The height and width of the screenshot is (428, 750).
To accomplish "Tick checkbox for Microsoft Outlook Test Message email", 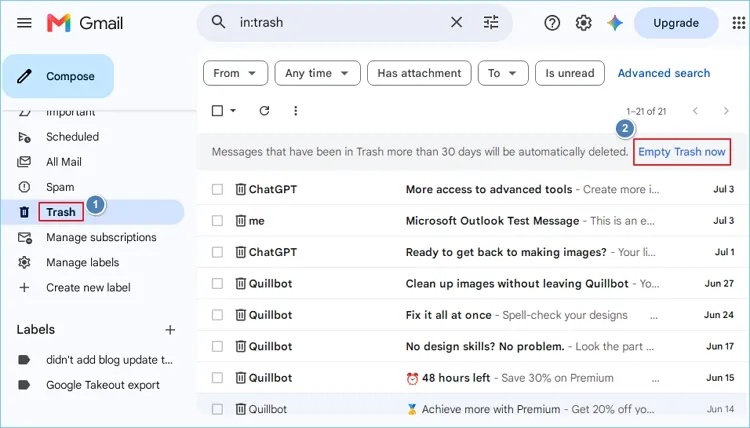I will pyautogui.click(x=217, y=220).
